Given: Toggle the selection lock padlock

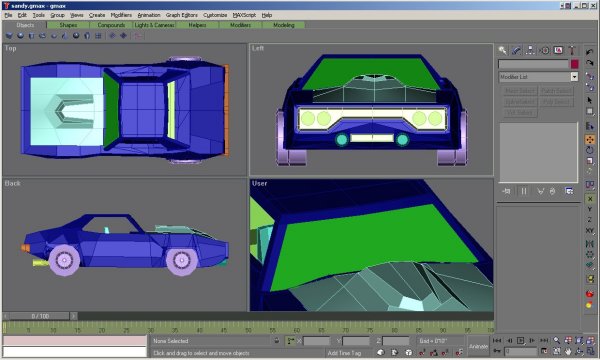Looking at the screenshot, I should (277, 340).
